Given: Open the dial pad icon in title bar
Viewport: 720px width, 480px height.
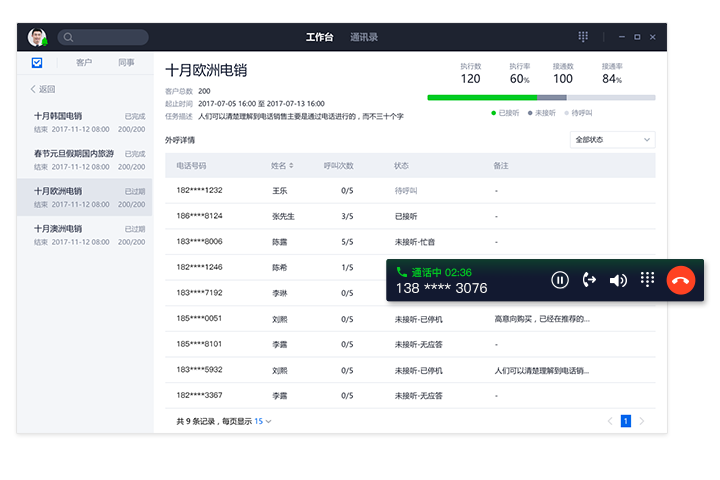Looking at the screenshot, I should 583,37.
